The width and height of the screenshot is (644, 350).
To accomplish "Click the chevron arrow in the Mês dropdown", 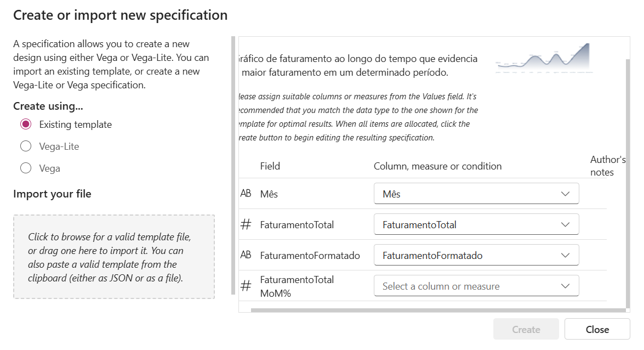I will (566, 194).
